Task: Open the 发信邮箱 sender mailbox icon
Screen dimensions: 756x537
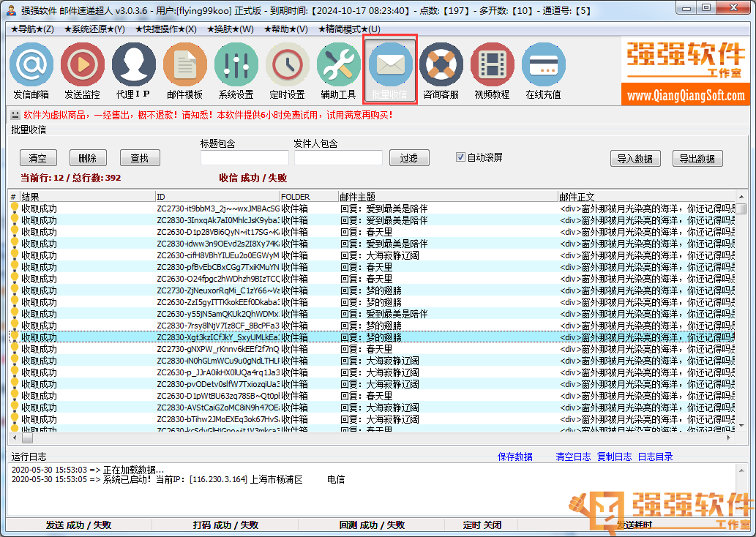Action: click(x=31, y=72)
